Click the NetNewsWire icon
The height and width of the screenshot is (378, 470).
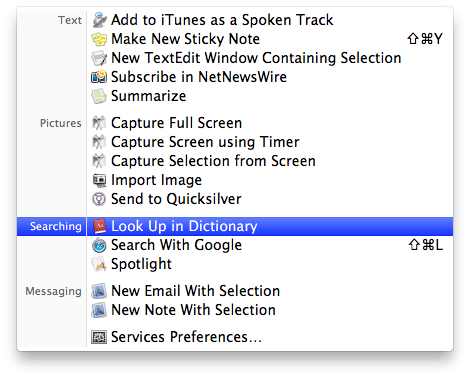pos(99,77)
